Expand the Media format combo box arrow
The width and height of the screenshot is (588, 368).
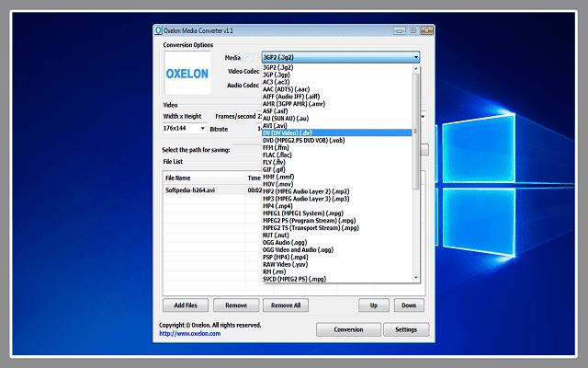pyautogui.click(x=416, y=57)
